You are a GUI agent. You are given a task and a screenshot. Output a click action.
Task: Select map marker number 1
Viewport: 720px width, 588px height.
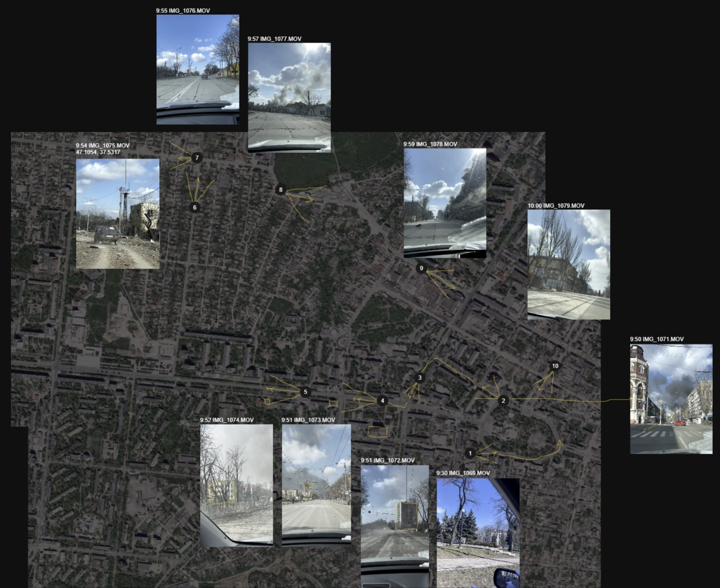[x=471, y=453]
